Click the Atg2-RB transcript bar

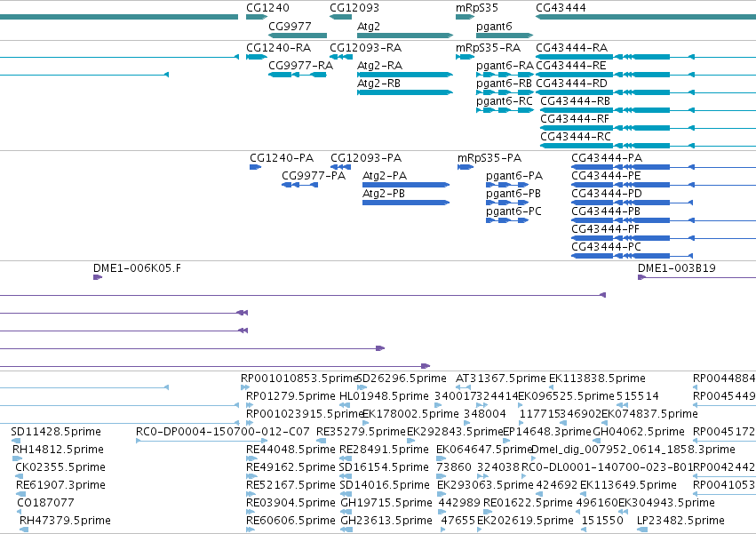(x=405, y=92)
